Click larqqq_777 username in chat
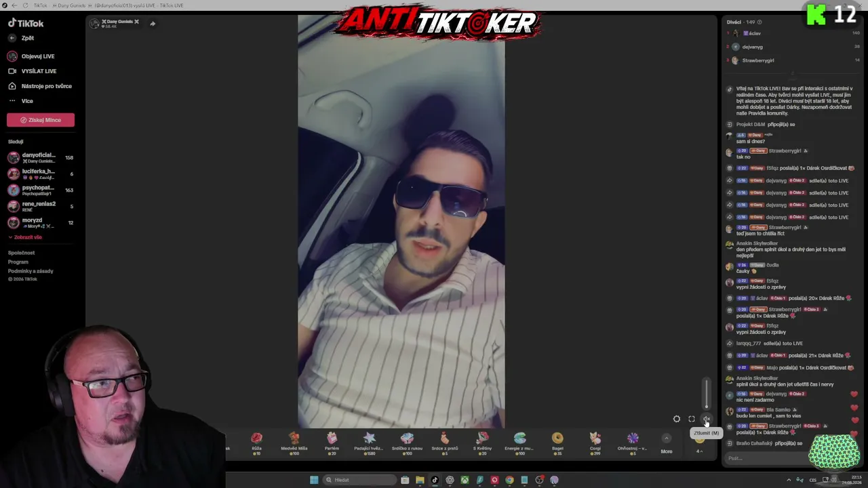868x488 pixels. [x=749, y=344]
